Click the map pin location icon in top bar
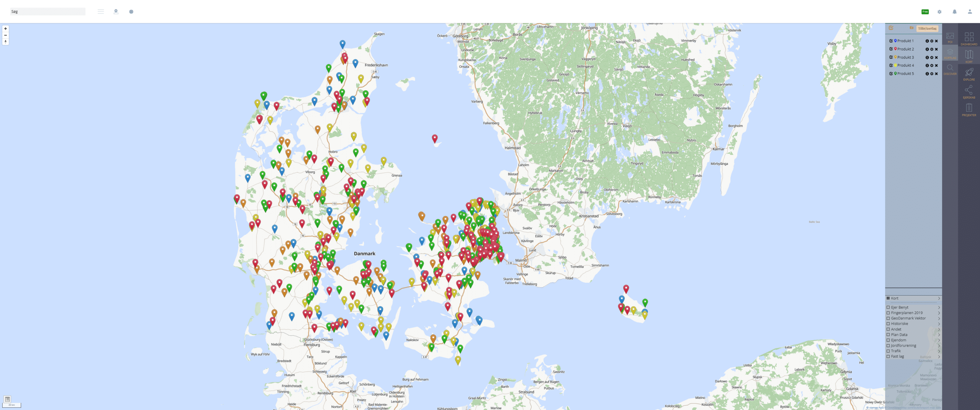980x410 pixels. (116, 11)
